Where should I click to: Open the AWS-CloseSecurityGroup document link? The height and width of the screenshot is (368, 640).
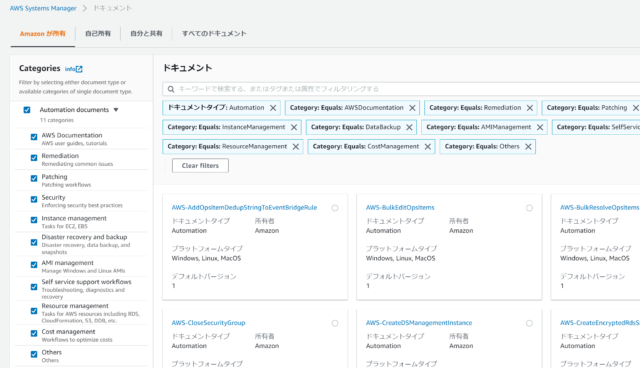(208, 323)
